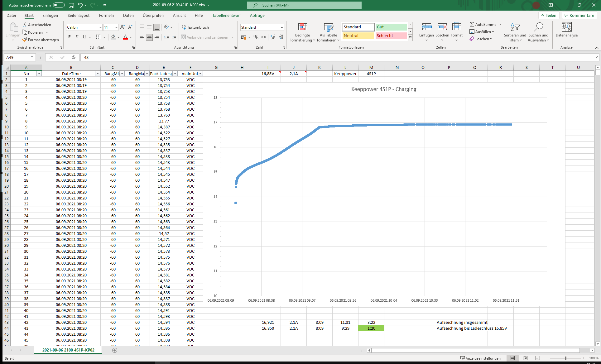Add a new sheet plus button
Screen dimensions: 601x364
115,350
